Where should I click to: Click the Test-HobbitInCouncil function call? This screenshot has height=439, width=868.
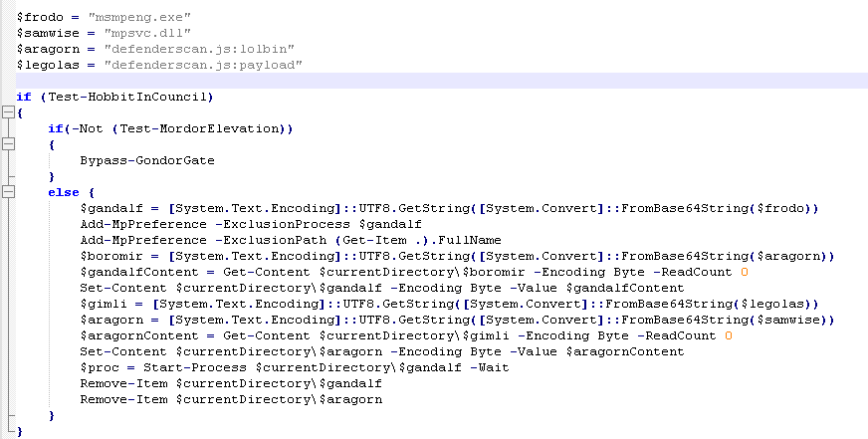127,97
